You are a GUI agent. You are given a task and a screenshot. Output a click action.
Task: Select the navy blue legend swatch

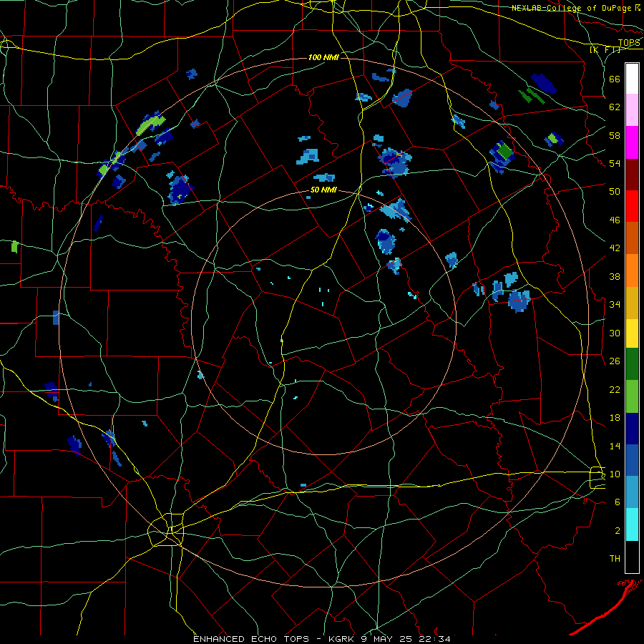(x=632, y=429)
